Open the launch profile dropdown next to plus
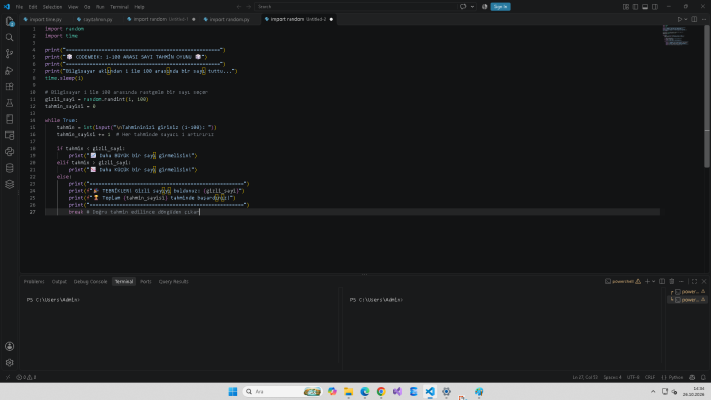Image resolution: width=711 pixels, height=400 pixels. point(653,282)
